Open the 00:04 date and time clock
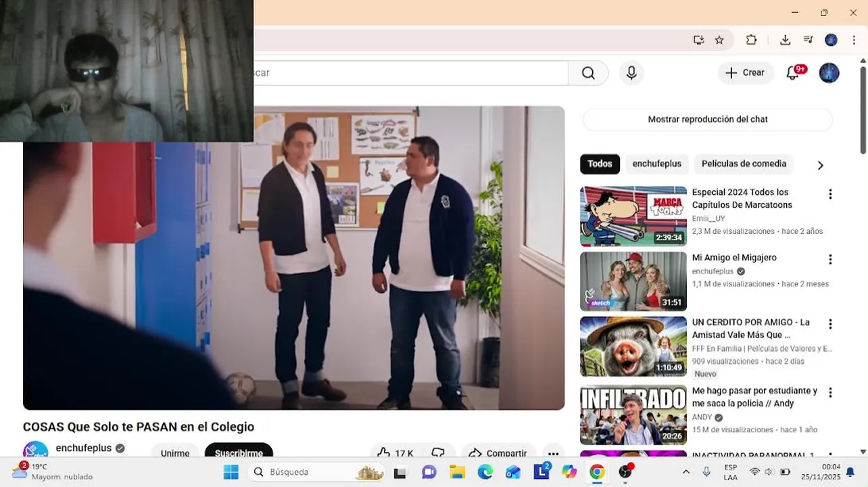The height and width of the screenshot is (487, 868). point(821,472)
